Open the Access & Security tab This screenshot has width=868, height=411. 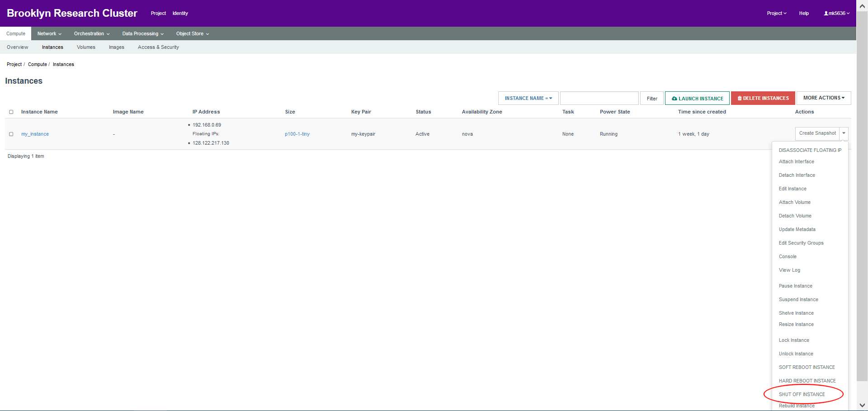click(158, 47)
